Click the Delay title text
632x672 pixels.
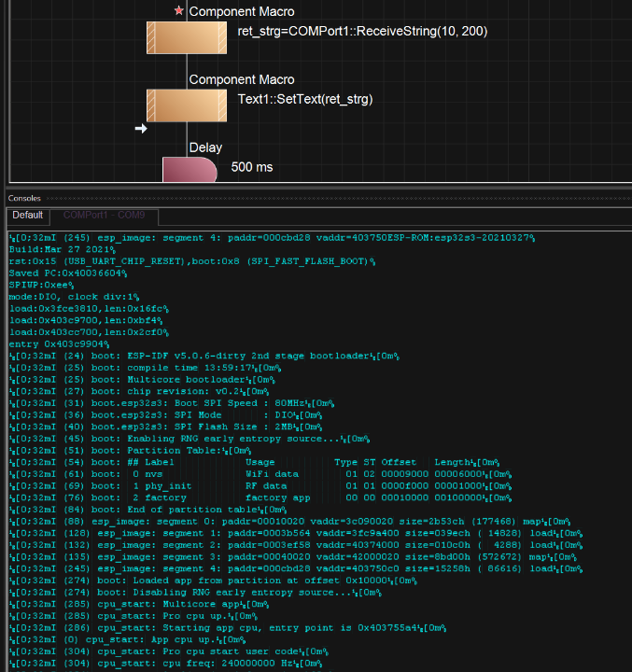[x=205, y=147]
